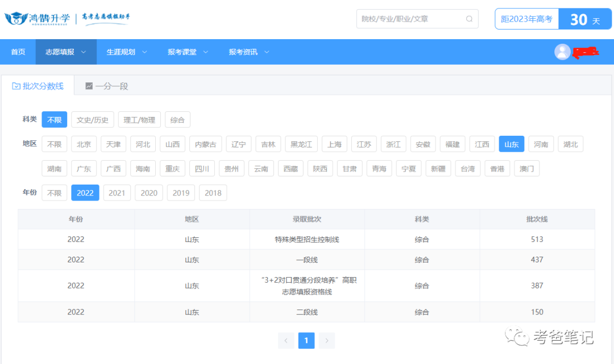Screen dimensions: 614x364
Task: Pick region 新疆
Action: [438, 169]
